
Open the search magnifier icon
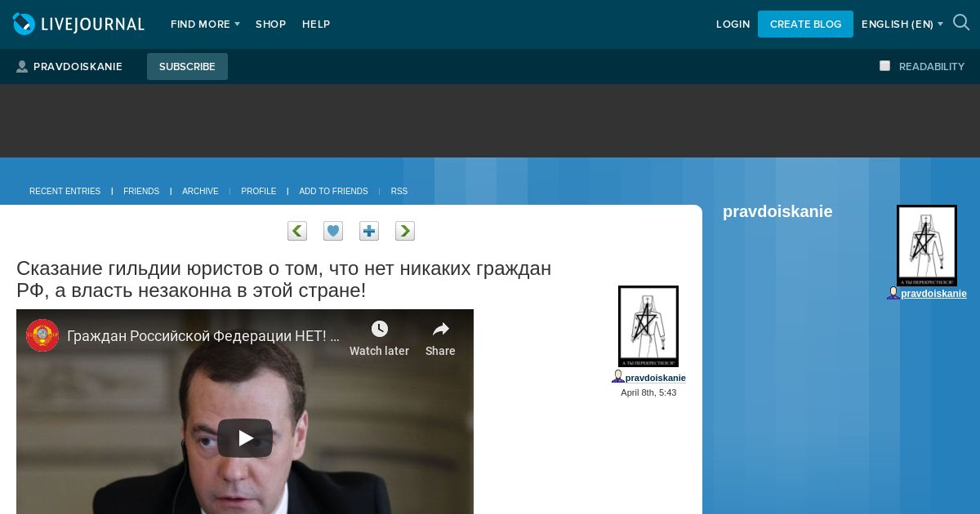coord(961,23)
